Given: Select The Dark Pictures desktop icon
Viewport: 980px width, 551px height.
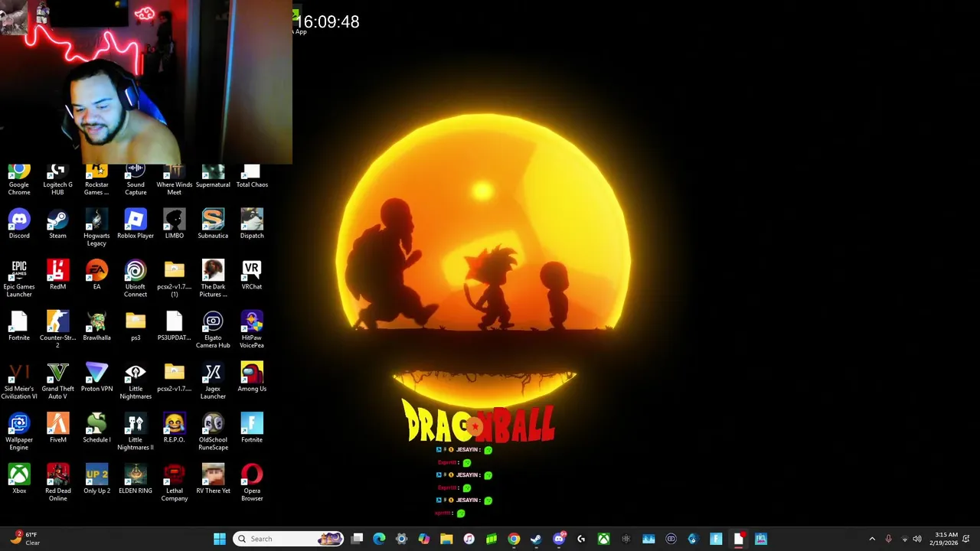Looking at the screenshot, I should click(213, 279).
